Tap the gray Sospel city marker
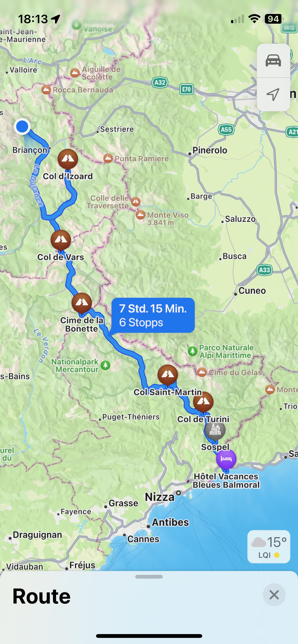 (215, 430)
